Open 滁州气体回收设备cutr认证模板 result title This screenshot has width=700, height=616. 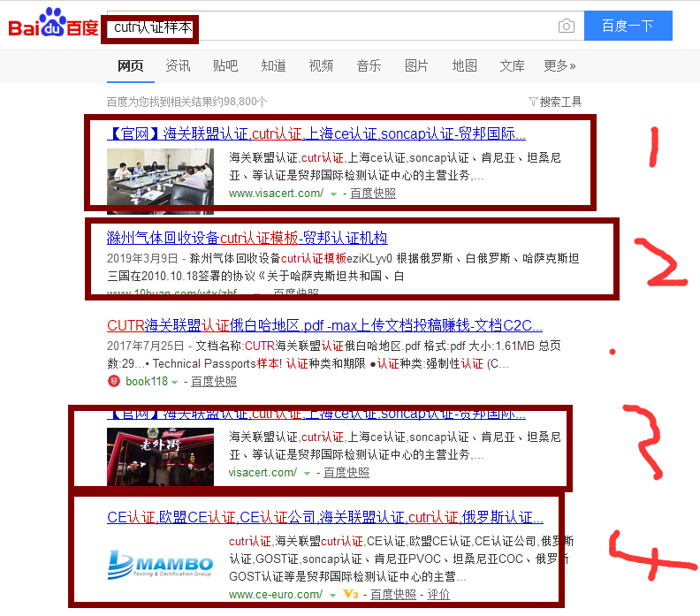[x=247, y=238]
